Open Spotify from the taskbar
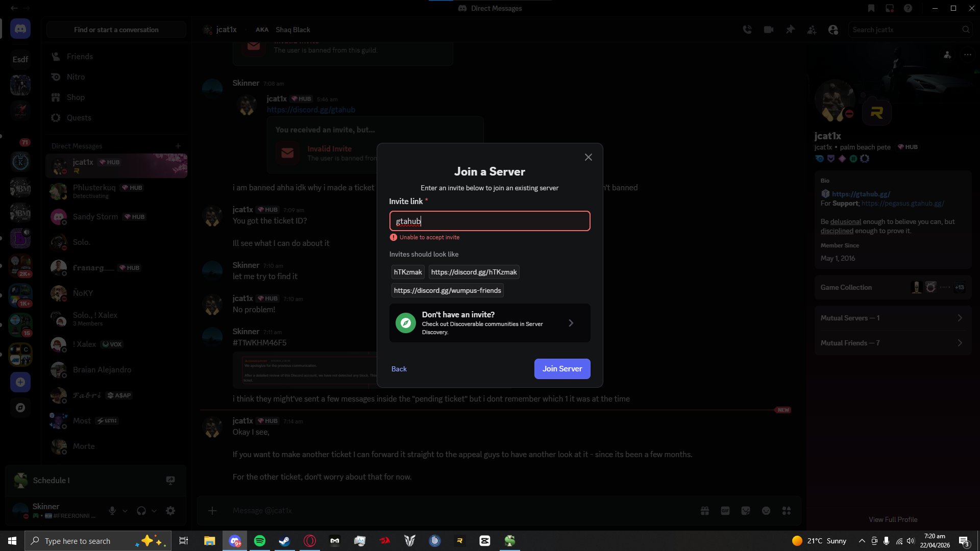The image size is (980, 551). 260,541
